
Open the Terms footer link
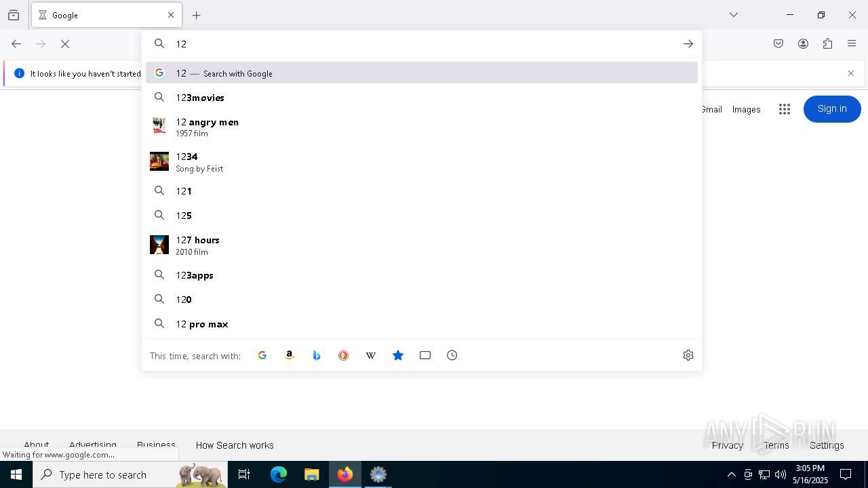coord(776,445)
